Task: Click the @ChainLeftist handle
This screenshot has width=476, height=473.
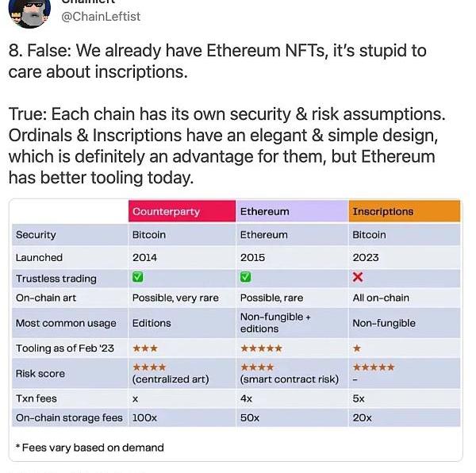Action: 101,17
